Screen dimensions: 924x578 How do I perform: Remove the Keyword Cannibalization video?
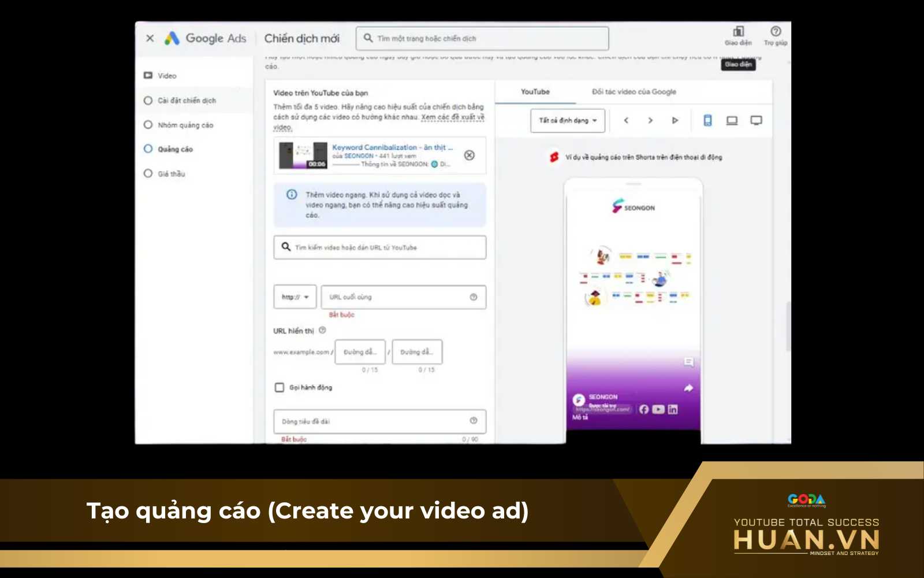point(470,155)
